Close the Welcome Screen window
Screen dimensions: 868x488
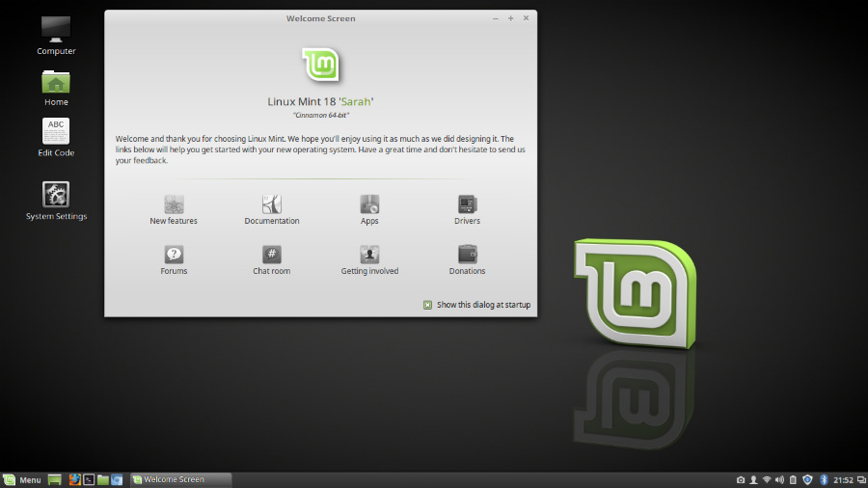526,18
